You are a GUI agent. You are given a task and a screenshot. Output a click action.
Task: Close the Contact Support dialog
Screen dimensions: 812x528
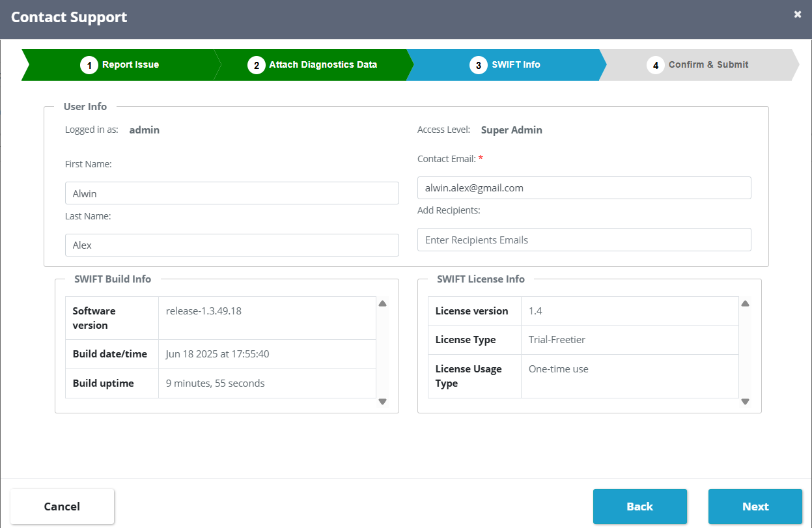pos(798,14)
